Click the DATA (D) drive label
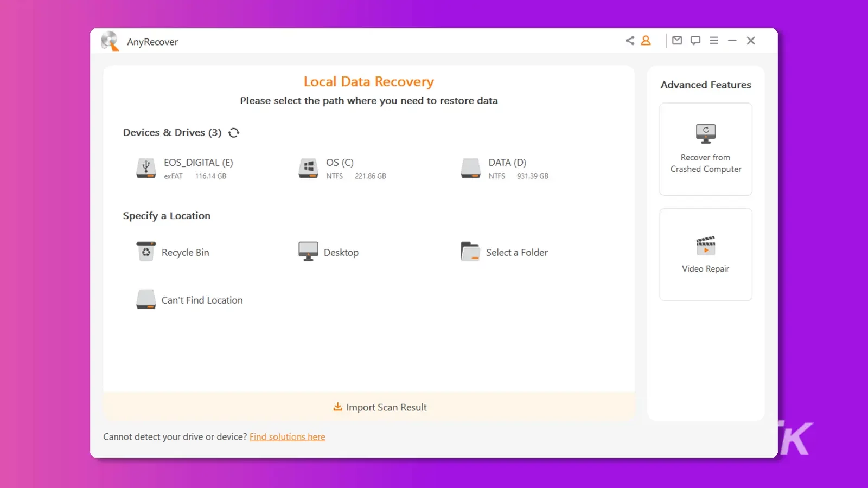The image size is (868, 488). click(507, 163)
